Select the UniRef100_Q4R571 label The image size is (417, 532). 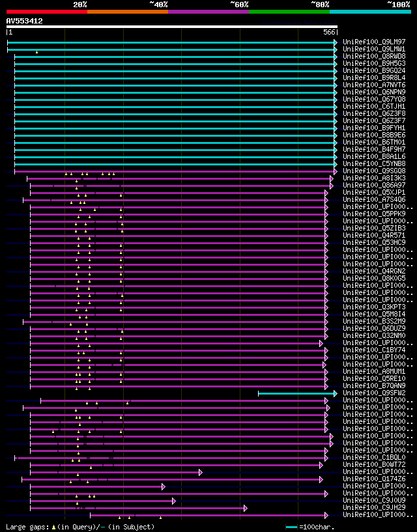click(374, 236)
